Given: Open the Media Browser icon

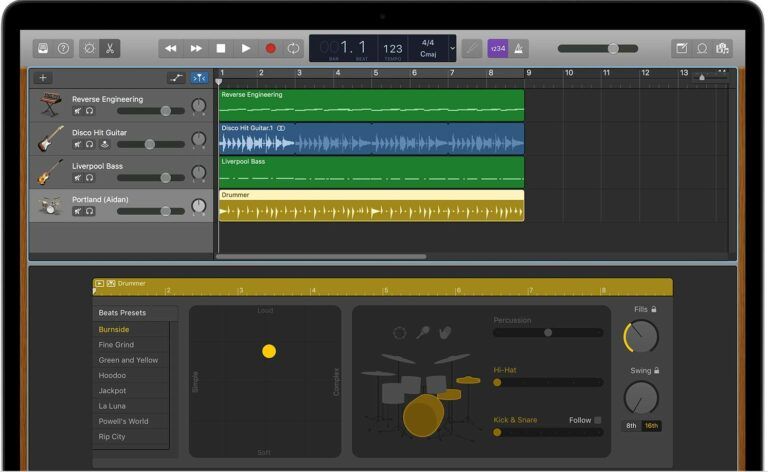Looking at the screenshot, I should 722,48.
